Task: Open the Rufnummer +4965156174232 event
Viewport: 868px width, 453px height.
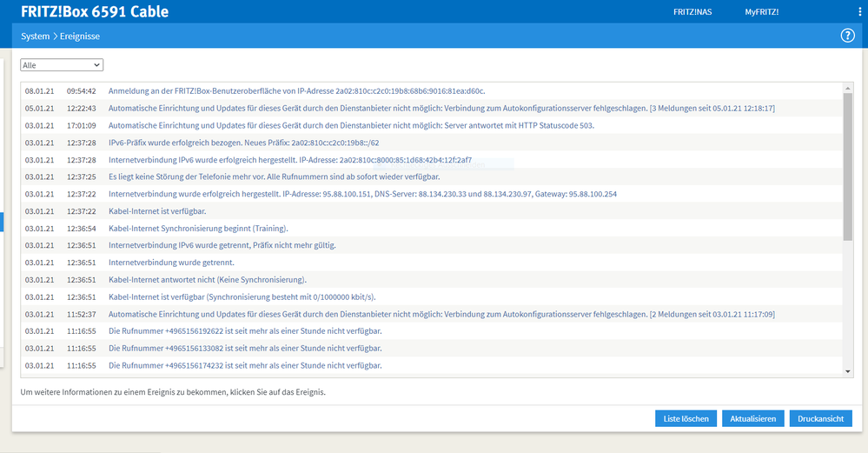Action: pyautogui.click(x=245, y=365)
